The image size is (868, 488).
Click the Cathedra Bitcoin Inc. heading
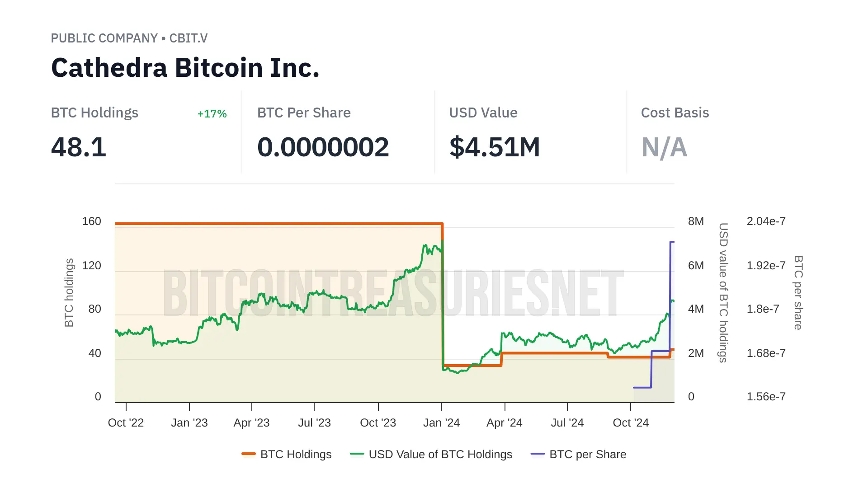pyautogui.click(x=185, y=68)
